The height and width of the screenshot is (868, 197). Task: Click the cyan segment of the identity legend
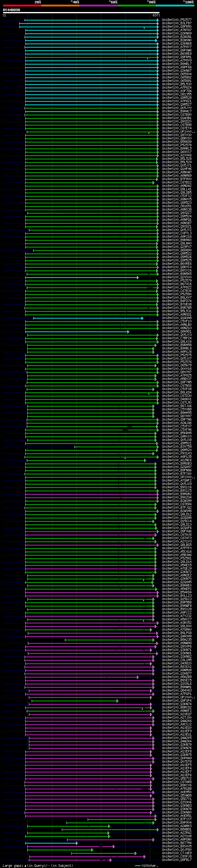click(x=175, y=6)
